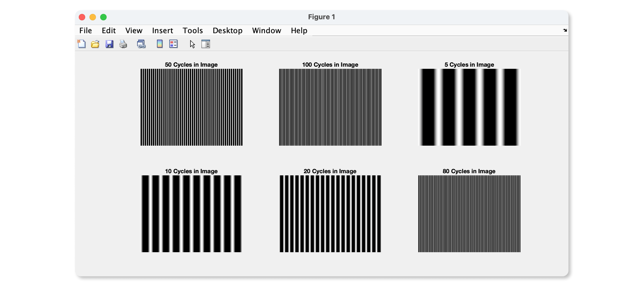Open the File menu

86,31
